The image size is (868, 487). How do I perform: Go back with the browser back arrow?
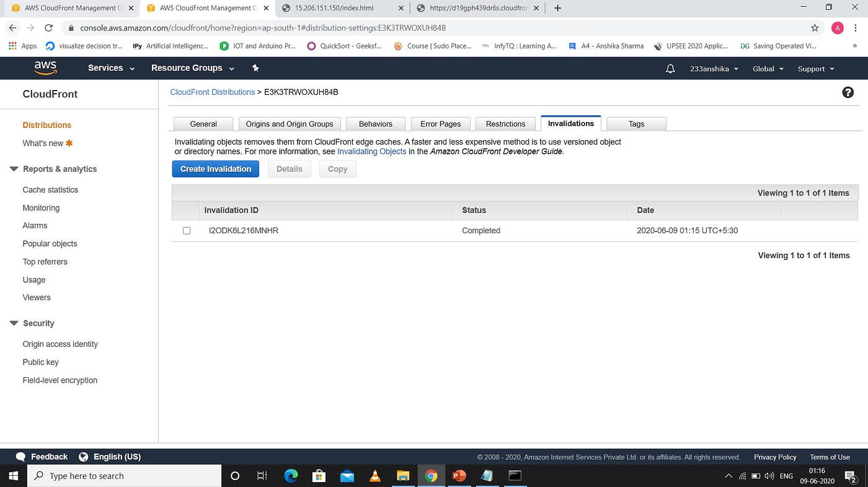(13, 28)
